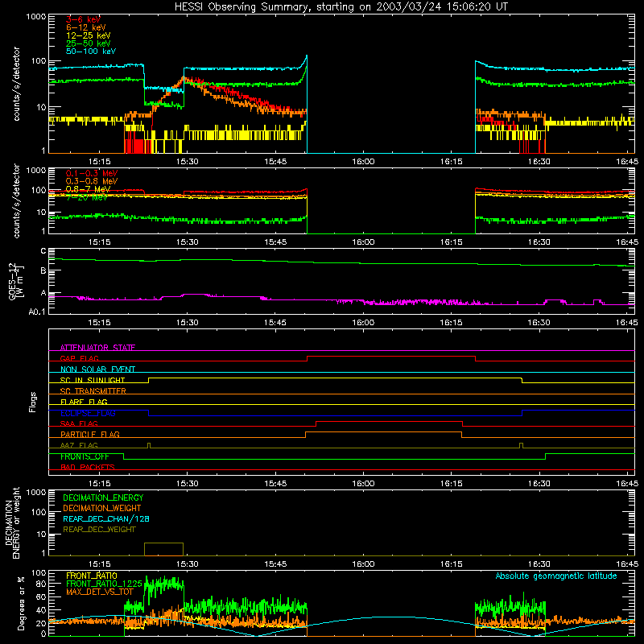Click the FRONT_RATIO legend entry
Image resolution: width=644 pixels, height=644 pixels.
pos(91,576)
